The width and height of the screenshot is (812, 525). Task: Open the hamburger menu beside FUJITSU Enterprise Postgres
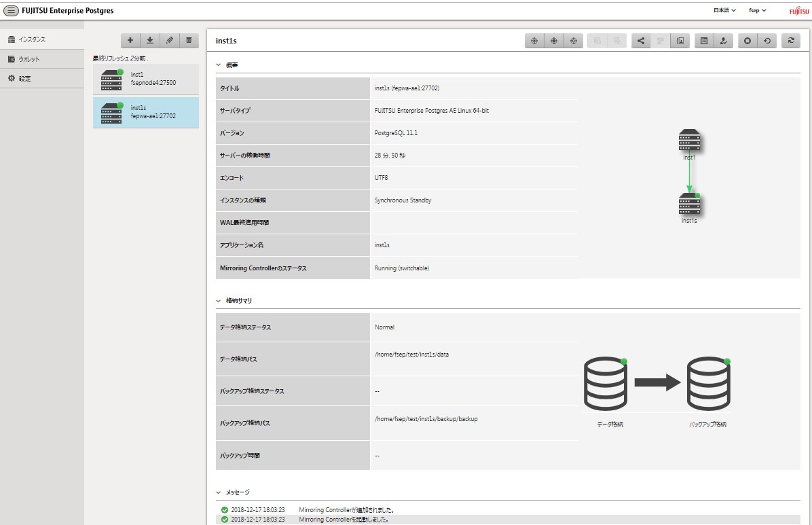[11, 10]
